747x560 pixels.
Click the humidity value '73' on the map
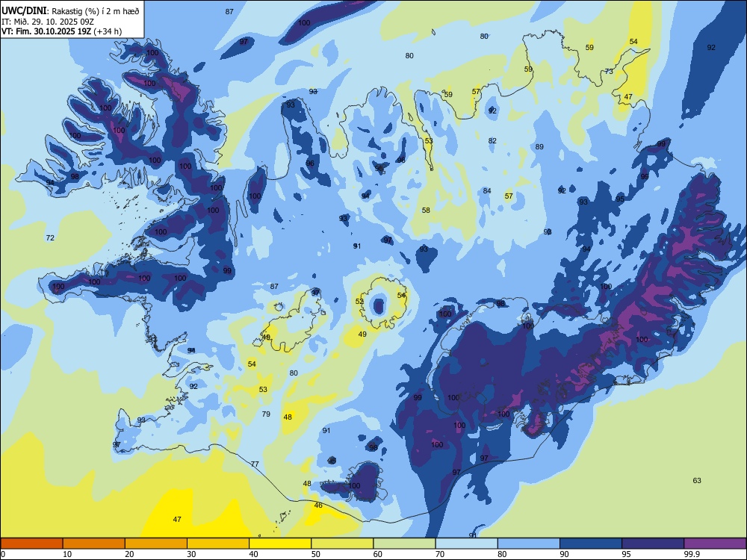point(609,72)
